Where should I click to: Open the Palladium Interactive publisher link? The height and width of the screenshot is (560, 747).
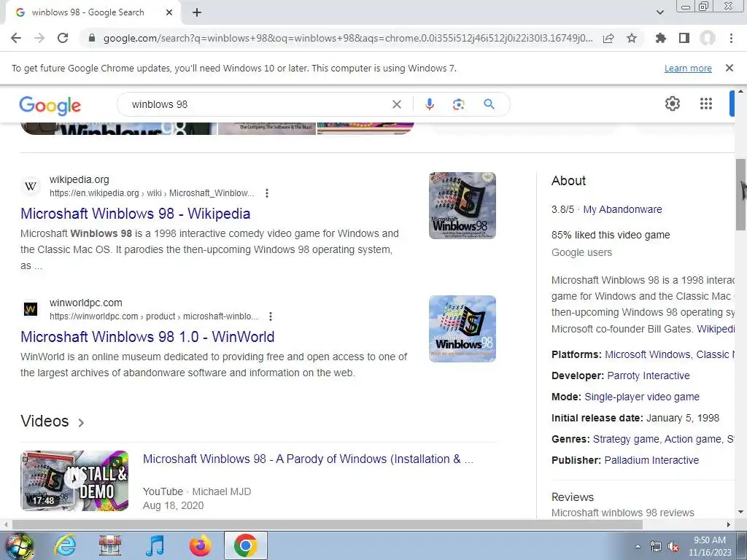(x=651, y=460)
